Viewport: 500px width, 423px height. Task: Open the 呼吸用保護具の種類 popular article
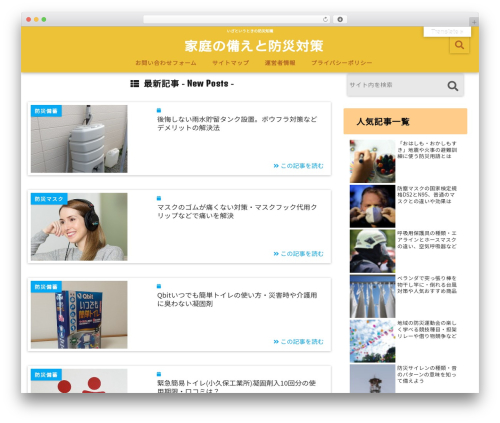427,240
